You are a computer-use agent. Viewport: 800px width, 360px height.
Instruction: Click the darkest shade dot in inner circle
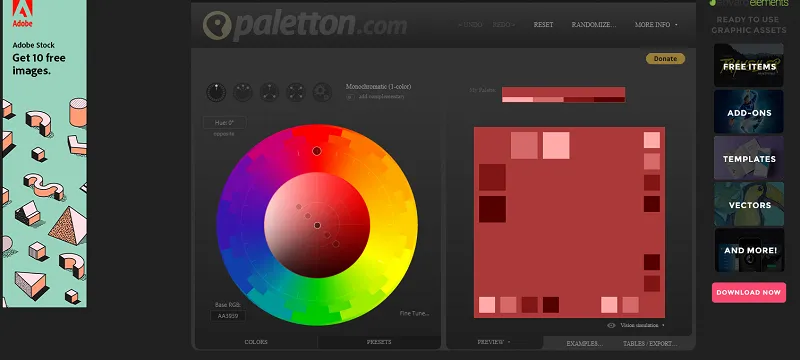click(336, 244)
